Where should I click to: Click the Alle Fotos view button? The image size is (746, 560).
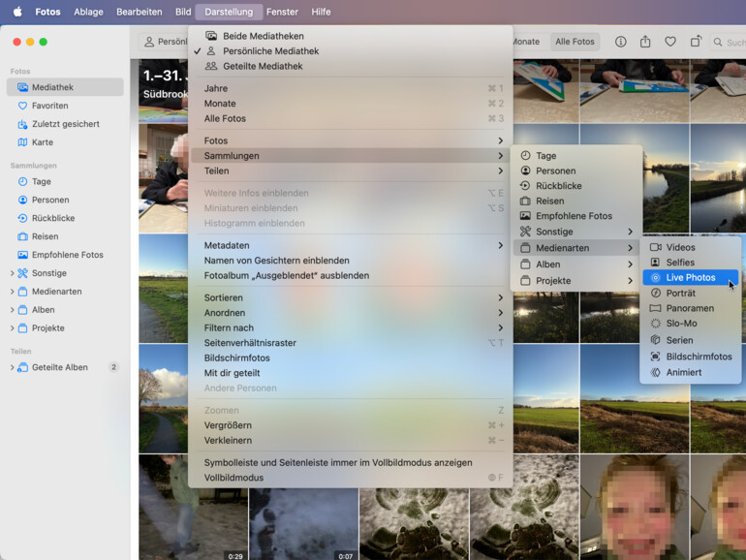click(575, 42)
